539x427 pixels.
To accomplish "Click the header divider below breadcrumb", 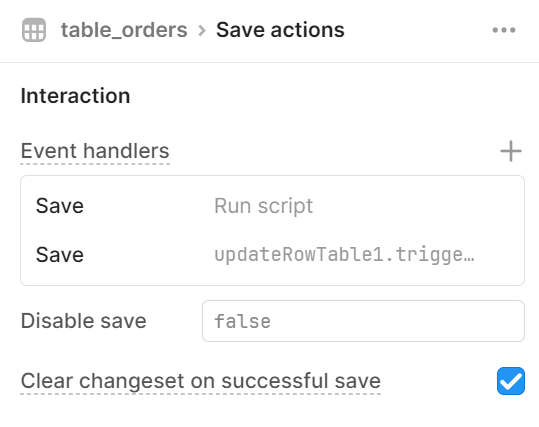I will click(x=270, y=63).
